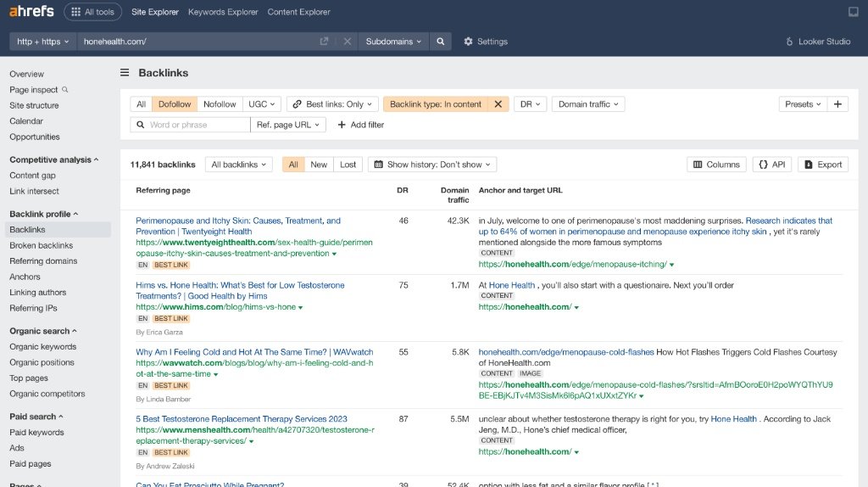Collapse the Competitive analysis section
This screenshot has width=868, height=487.
pyautogui.click(x=53, y=160)
